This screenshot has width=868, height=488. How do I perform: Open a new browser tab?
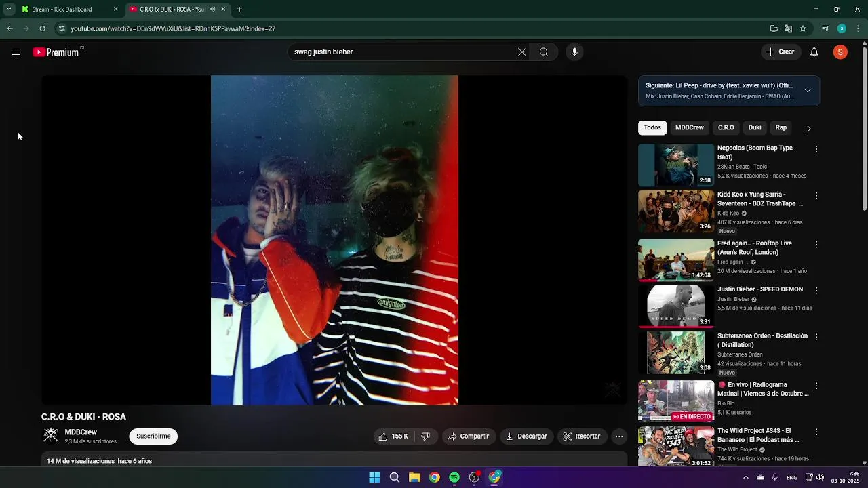[x=239, y=9]
